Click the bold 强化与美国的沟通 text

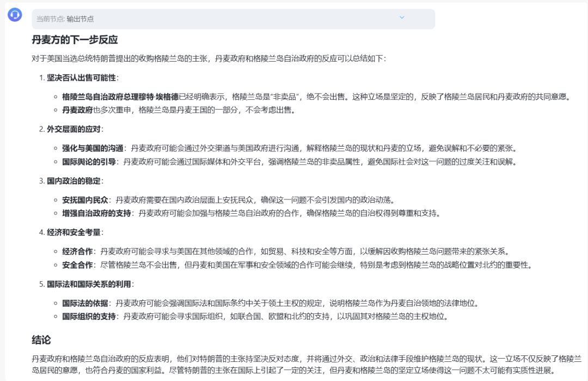(93, 148)
